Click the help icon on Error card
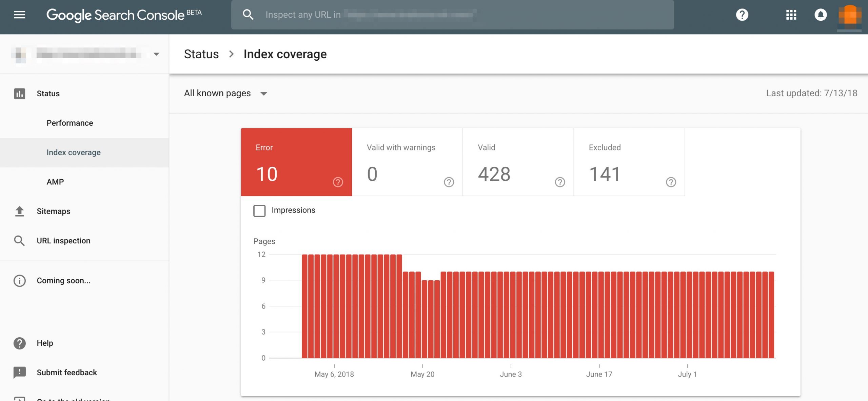Viewport: 868px width, 401px height. [x=338, y=182]
